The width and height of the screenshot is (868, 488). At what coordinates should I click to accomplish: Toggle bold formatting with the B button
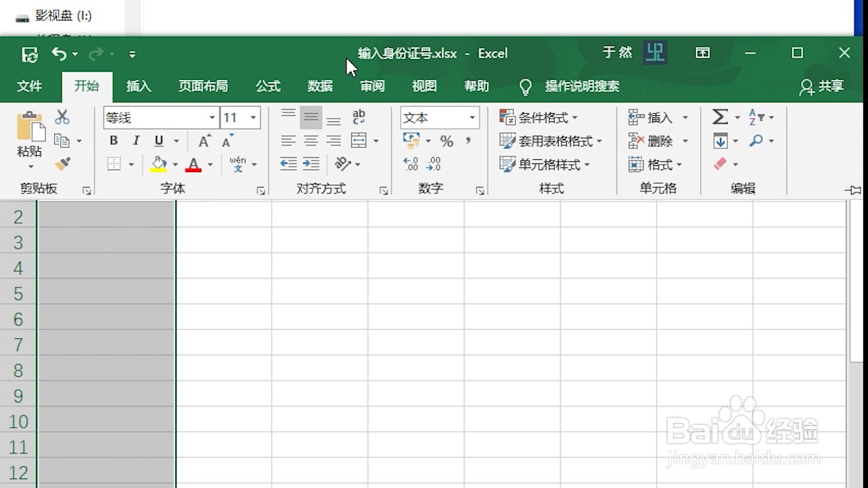(113, 140)
